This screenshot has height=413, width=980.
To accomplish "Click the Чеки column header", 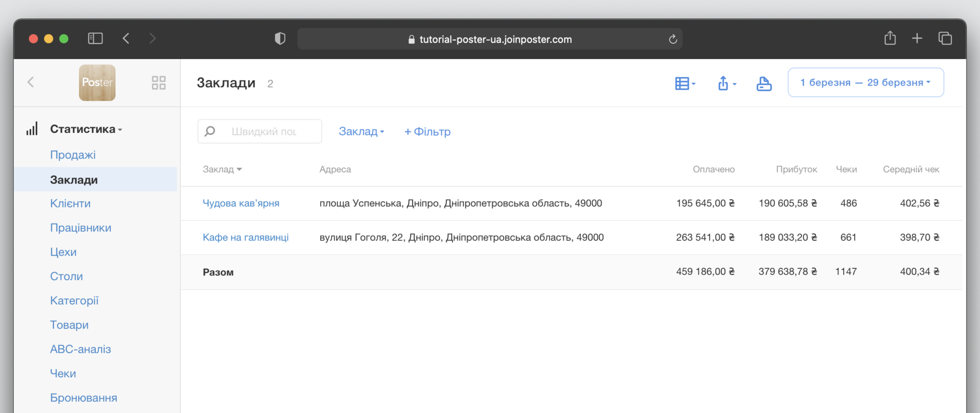I will 846,169.
